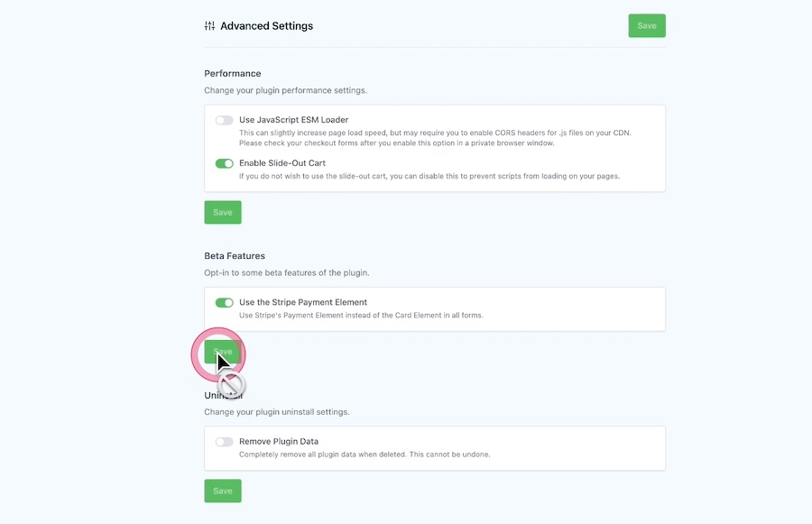
Task: Click the Advanced Settings page title
Action: pos(266,25)
